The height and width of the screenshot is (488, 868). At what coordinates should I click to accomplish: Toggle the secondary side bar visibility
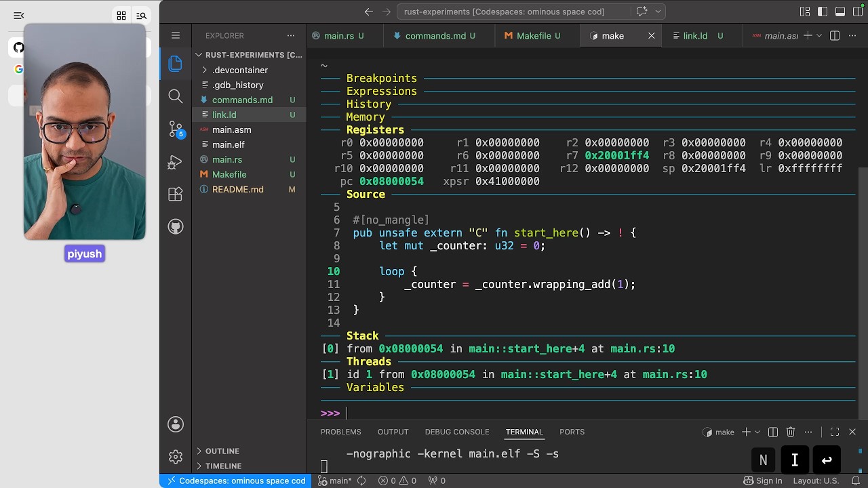coord(858,12)
